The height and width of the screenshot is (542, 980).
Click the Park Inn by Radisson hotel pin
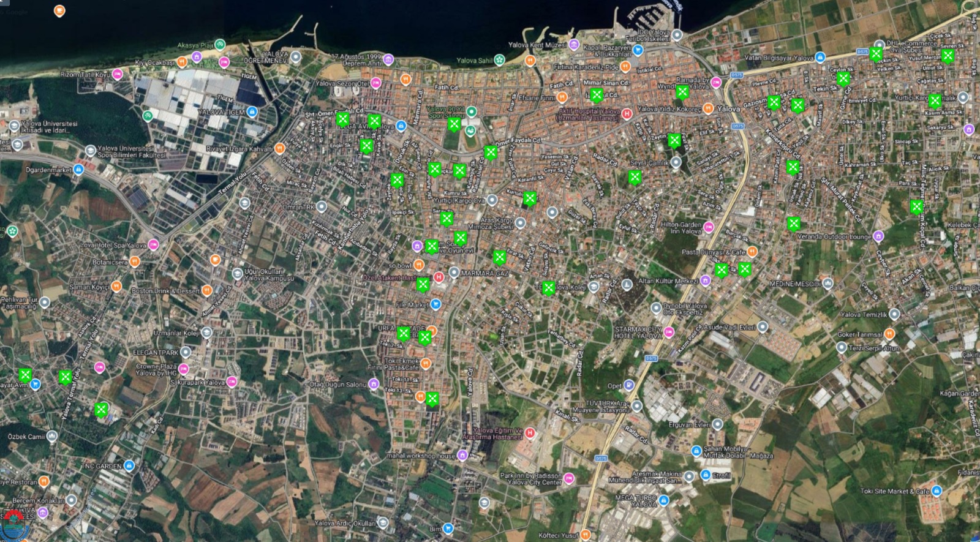[x=569, y=478]
